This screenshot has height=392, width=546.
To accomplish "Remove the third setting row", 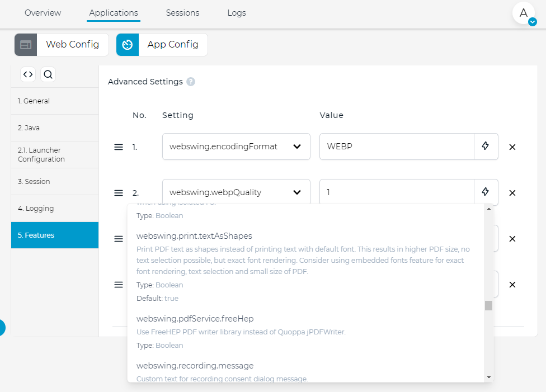I will [512, 239].
